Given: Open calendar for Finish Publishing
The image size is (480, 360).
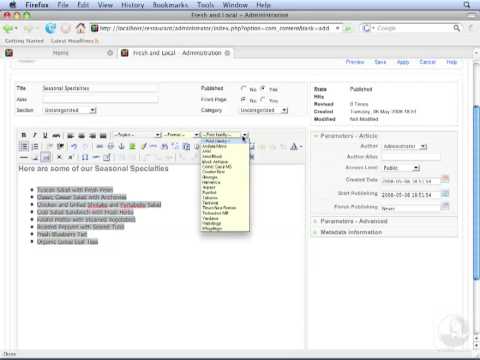Looking at the screenshot, I should pyautogui.click(x=445, y=206).
